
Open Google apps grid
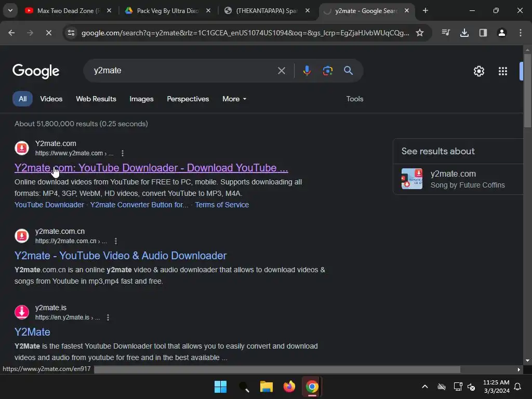coord(503,71)
